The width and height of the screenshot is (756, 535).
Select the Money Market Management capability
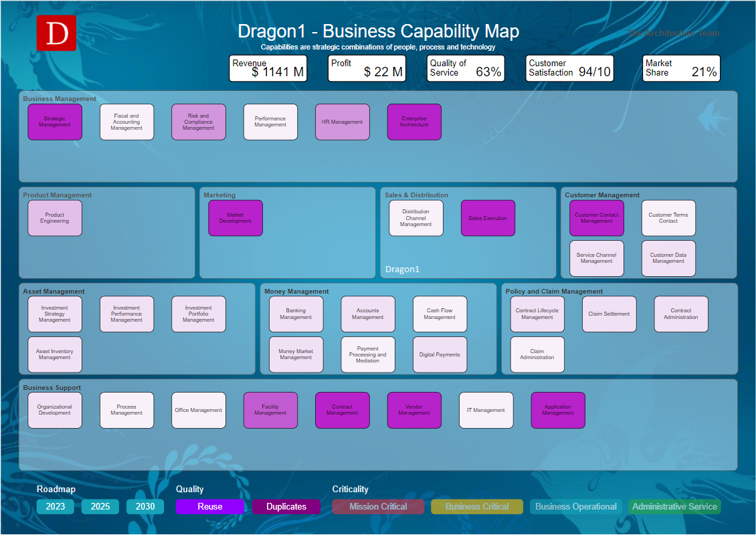[296, 354]
